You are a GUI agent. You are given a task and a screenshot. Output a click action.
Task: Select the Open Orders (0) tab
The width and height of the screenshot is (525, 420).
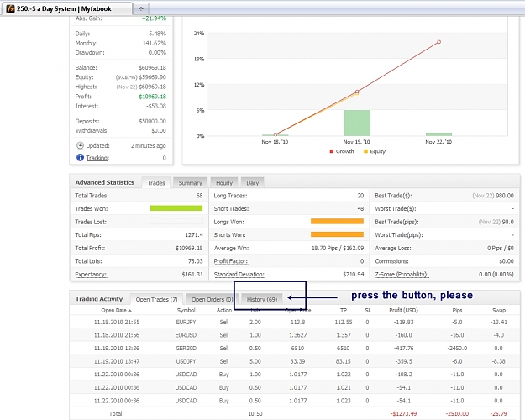212,299
